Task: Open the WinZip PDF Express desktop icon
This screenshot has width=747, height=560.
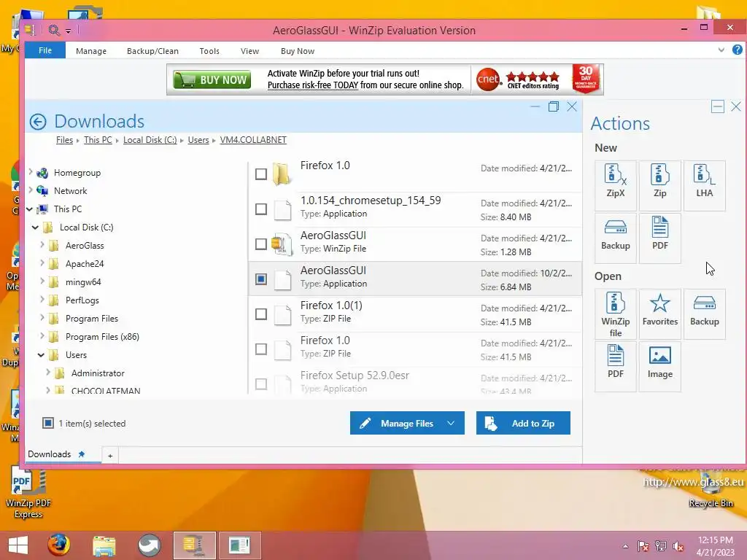Action: point(28,493)
